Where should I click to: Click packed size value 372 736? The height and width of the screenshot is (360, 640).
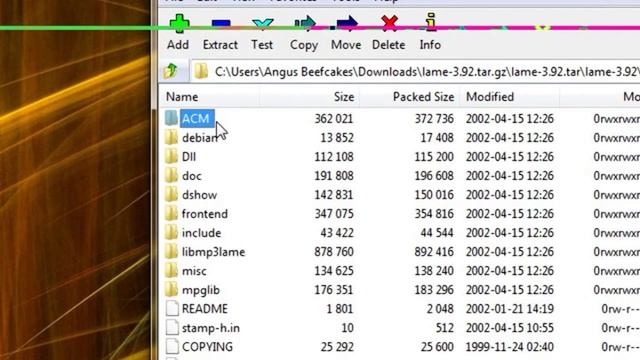point(434,119)
